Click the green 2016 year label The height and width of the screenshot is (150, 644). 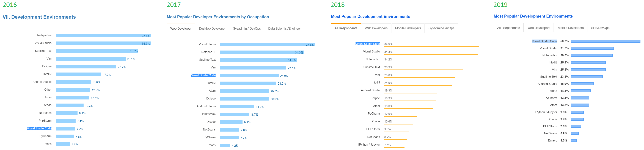click(10, 5)
